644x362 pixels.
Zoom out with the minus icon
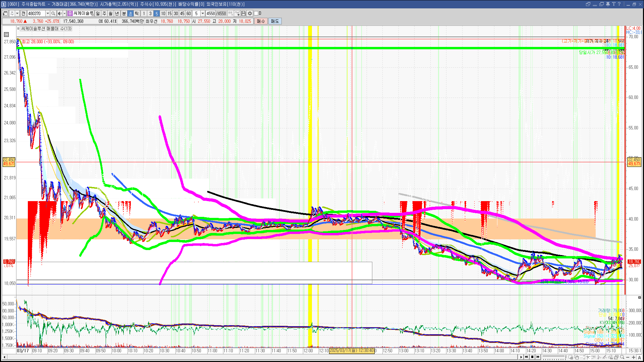(628, 357)
